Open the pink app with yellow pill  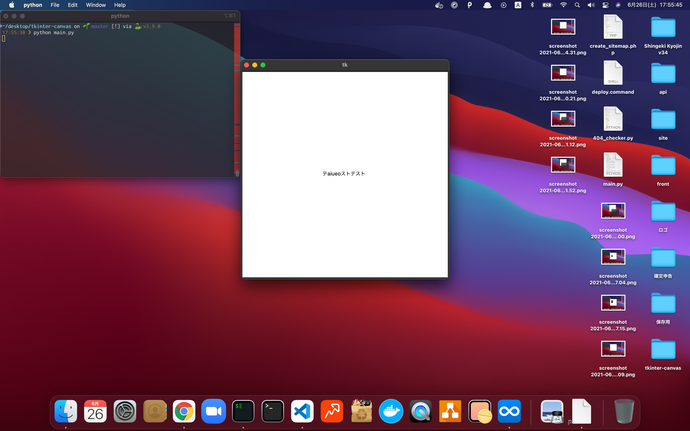(x=480, y=411)
